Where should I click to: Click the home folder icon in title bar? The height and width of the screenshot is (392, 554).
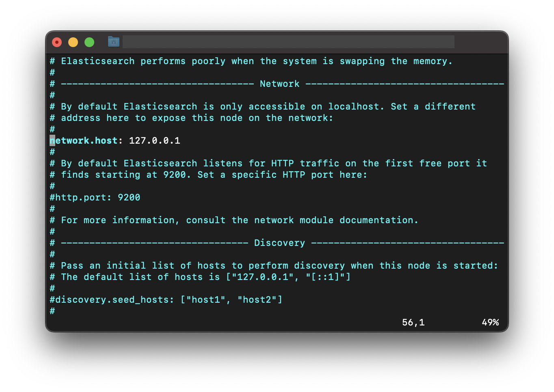(114, 41)
